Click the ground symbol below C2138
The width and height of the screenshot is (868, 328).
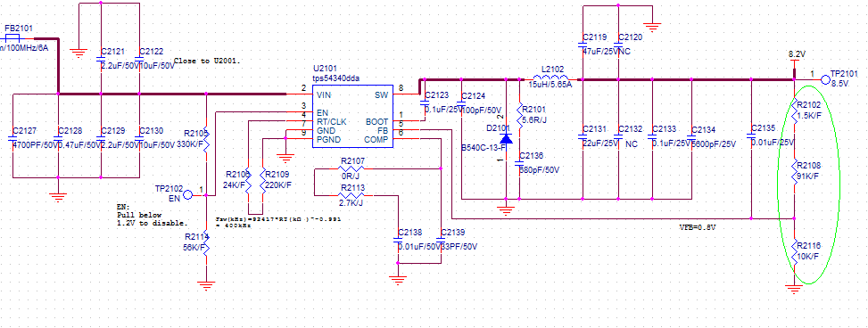(397, 280)
